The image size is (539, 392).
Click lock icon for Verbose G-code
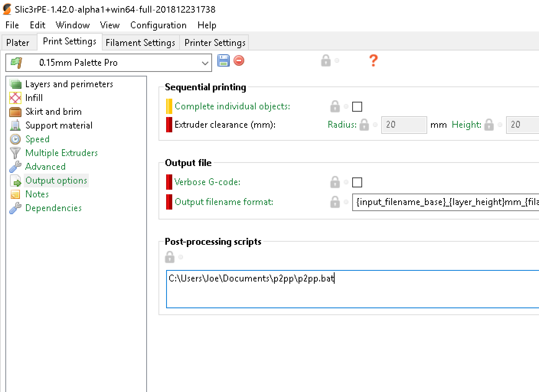pyautogui.click(x=335, y=182)
